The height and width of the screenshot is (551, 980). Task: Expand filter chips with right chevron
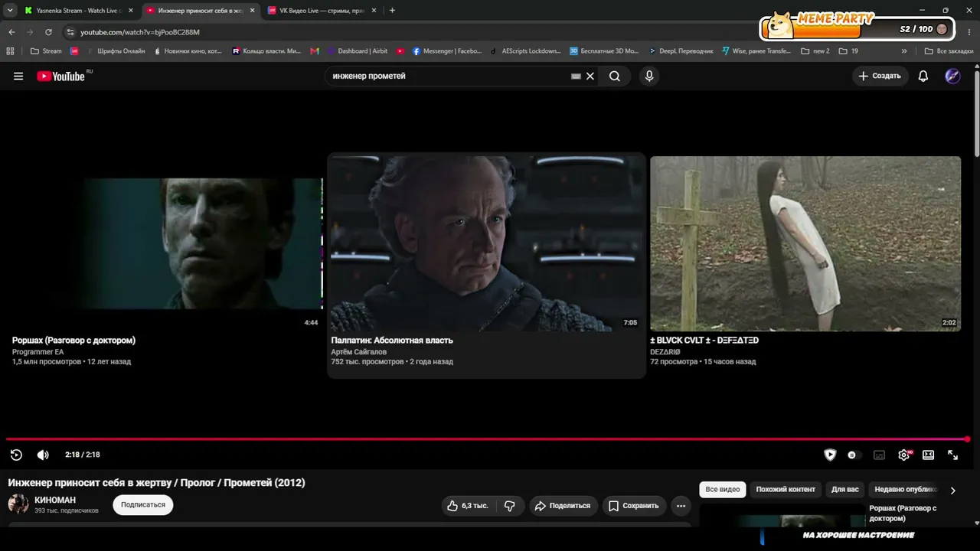(952, 491)
